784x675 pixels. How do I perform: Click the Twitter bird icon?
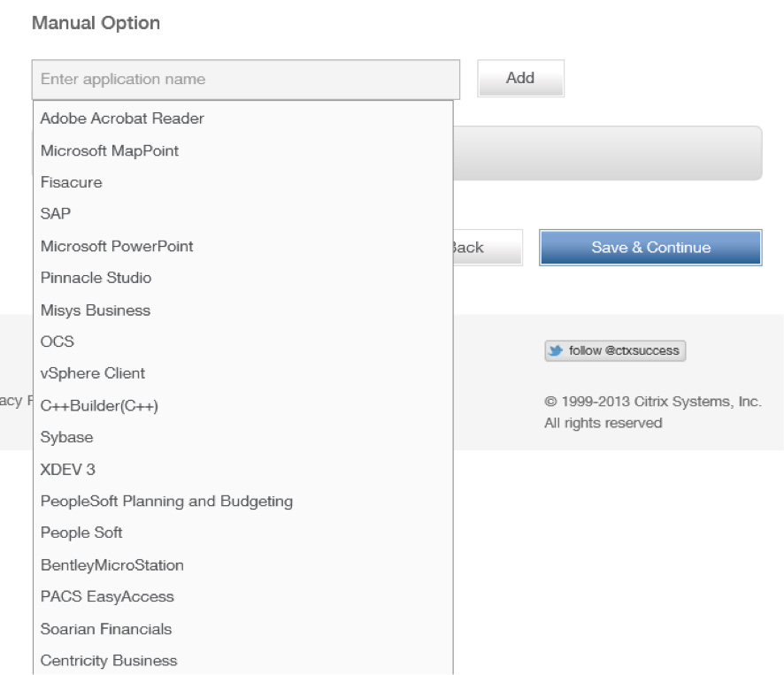click(556, 350)
